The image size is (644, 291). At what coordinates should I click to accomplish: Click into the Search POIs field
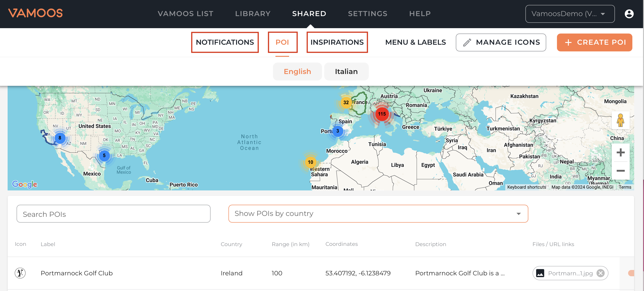(113, 214)
